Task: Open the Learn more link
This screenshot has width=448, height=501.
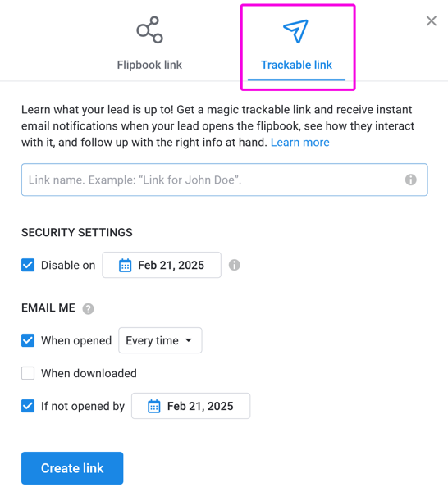Action: pos(300,142)
